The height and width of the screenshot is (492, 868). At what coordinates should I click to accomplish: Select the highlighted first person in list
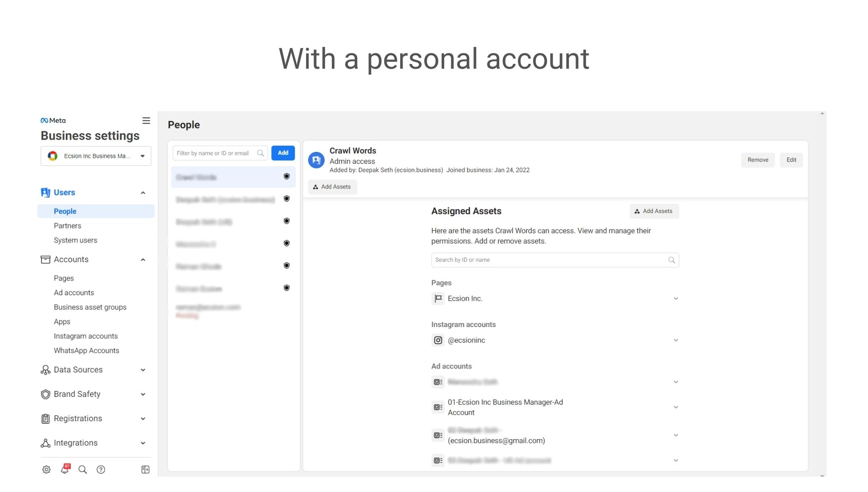coord(233,177)
